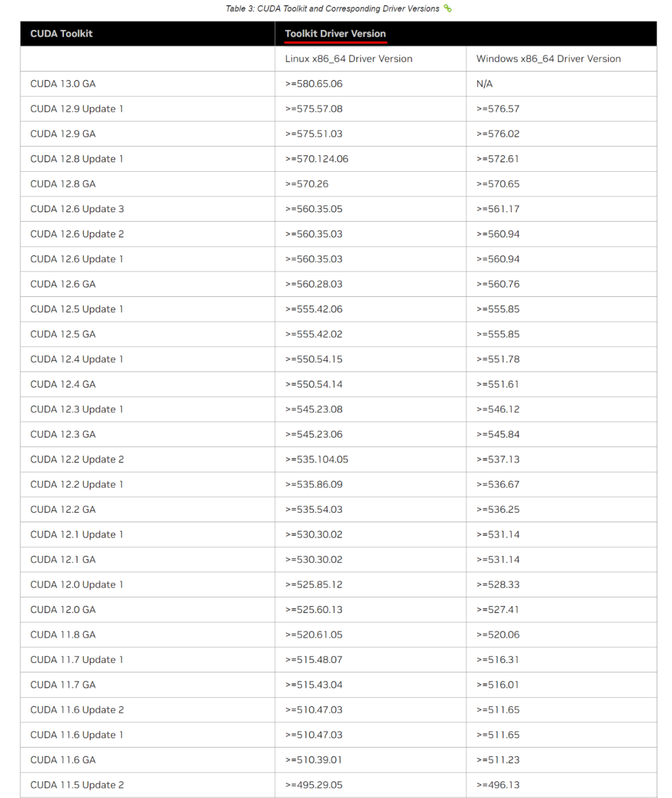Select the CUDA 12.0 Update 1 cell
This screenshot has height=798, width=672.
pyautogui.click(x=77, y=584)
